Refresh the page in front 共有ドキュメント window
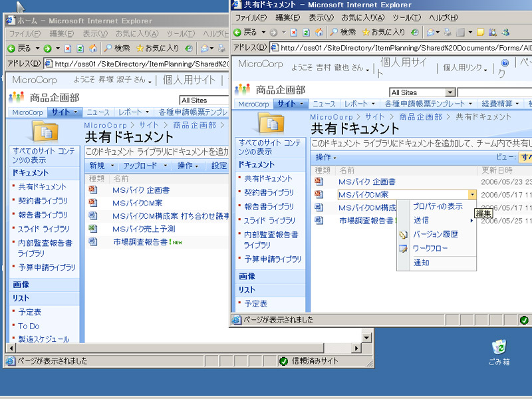Image resolution: width=532 pixels, height=399 pixels. [307, 32]
